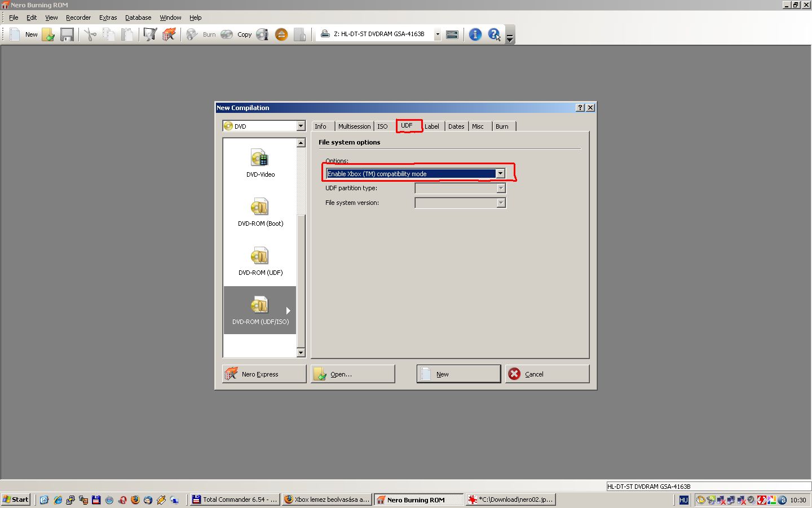
Task: Click the New button in the dialog
Action: (x=458, y=374)
